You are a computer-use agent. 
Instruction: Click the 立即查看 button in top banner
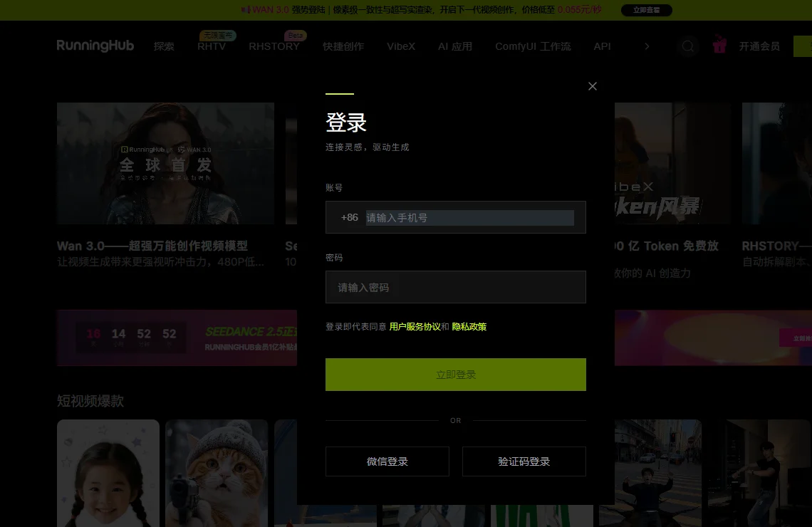(646, 10)
